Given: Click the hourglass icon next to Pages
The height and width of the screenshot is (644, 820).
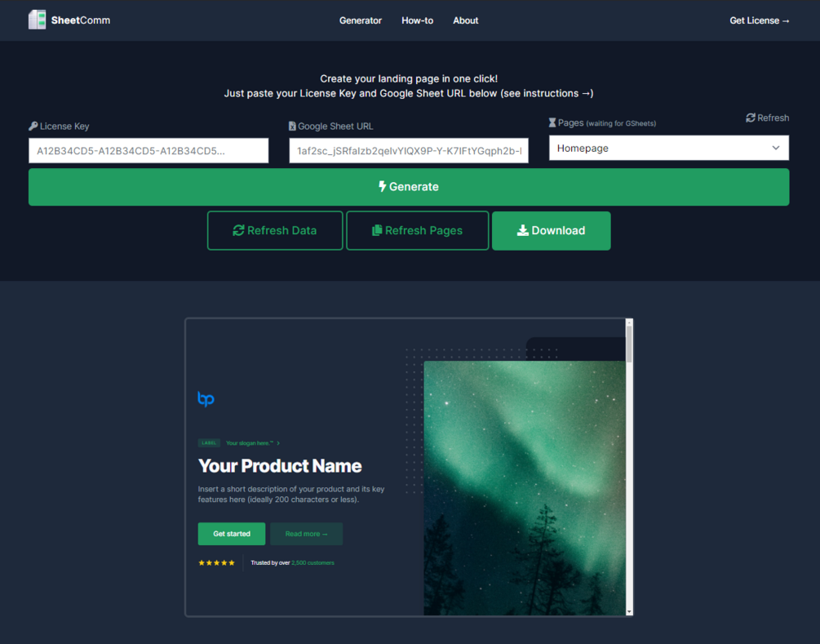Looking at the screenshot, I should tap(552, 122).
